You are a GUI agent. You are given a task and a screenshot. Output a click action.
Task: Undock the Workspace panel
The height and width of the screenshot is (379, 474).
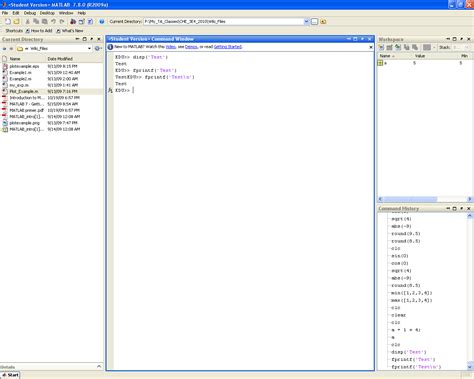(x=462, y=39)
